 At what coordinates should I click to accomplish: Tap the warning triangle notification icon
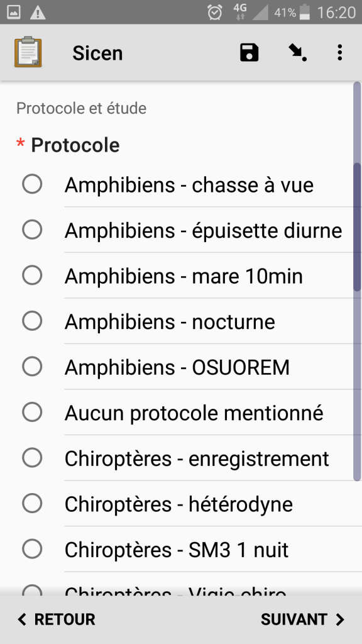[x=38, y=13]
